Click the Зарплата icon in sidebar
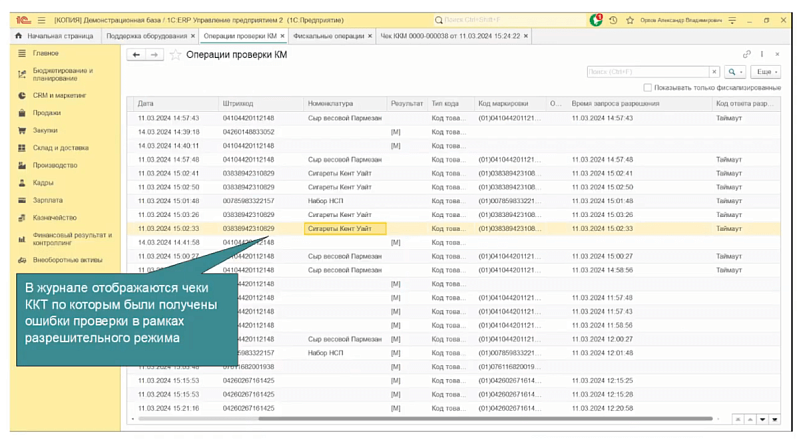Viewport: 799px width, 444px height. (22, 200)
